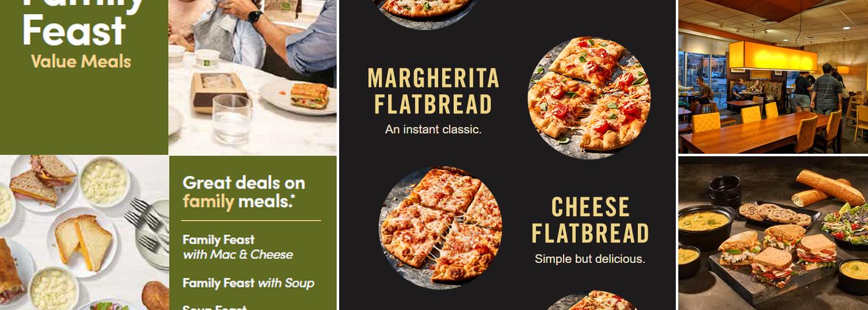Click the Great deals on family meals heading
Viewport: 868px width, 310px height.
[244, 192]
